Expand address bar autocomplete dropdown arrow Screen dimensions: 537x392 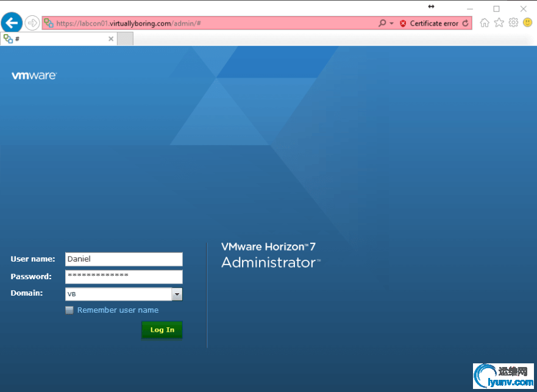click(391, 23)
